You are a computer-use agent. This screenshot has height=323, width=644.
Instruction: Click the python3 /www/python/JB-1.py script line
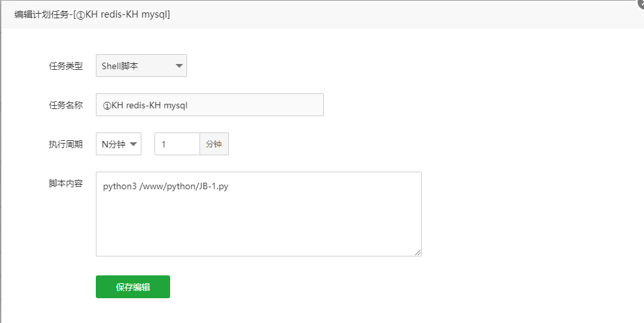(x=166, y=187)
